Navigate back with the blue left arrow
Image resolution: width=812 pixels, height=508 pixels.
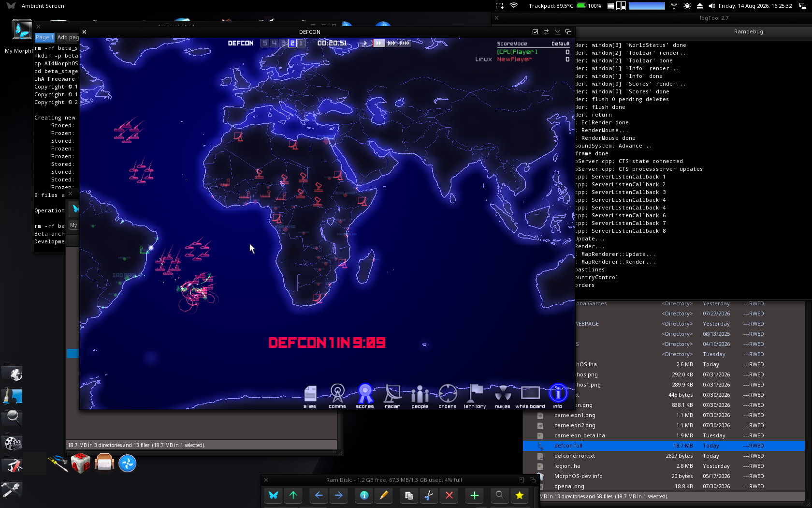coord(319,495)
